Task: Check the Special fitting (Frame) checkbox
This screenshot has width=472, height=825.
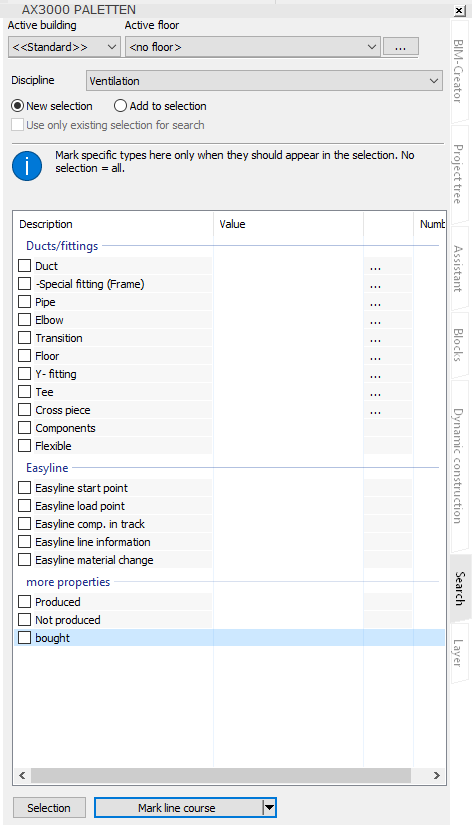Action: [25, 284]
